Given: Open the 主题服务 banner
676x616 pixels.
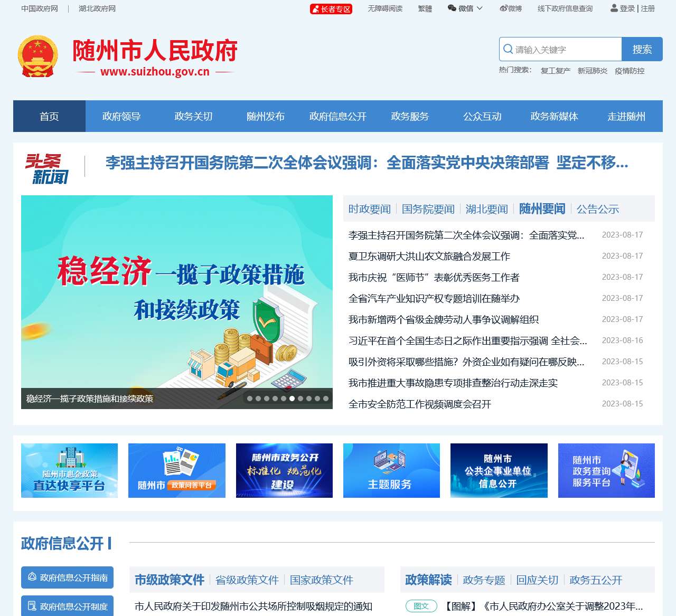Looking at the screenshot, I should [391, 470].
